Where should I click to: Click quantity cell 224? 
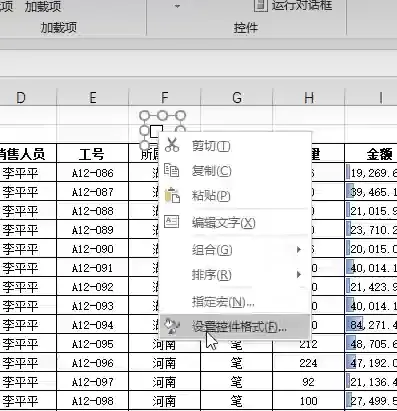(309, 363)
